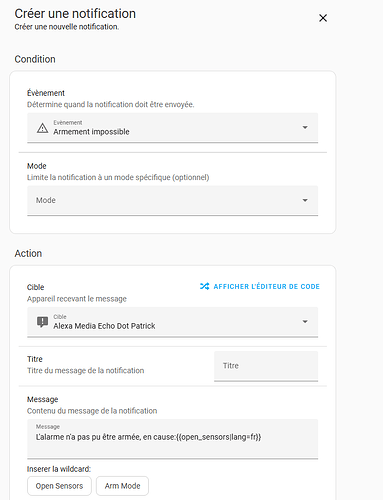The height and width of the screenshot is (500, 383).
Task: Expand the Mode dropdown arrow
Action: pyautogui.click(x=305, y=200)
